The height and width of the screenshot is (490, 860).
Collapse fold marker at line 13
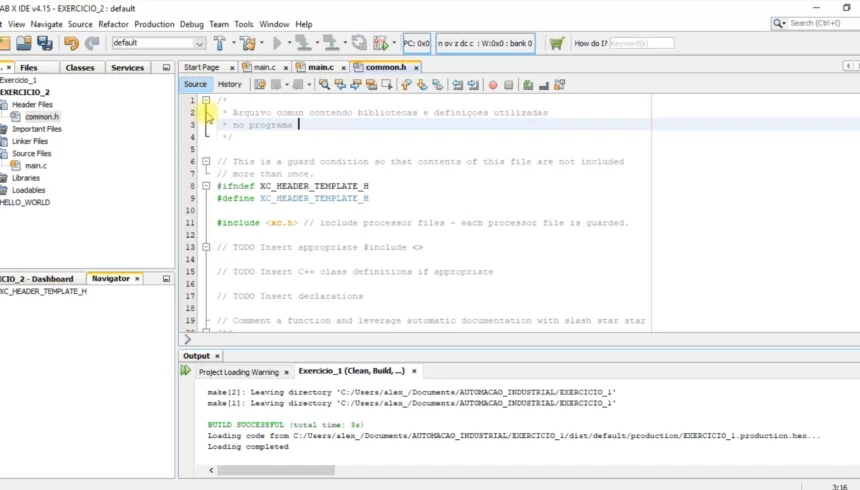point(206,247)
